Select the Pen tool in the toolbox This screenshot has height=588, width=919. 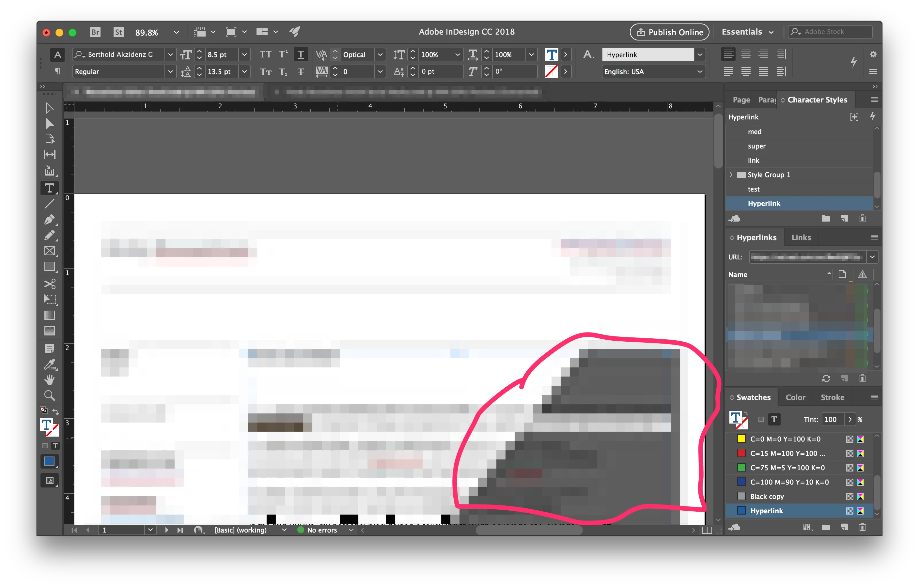click(49, 220)
